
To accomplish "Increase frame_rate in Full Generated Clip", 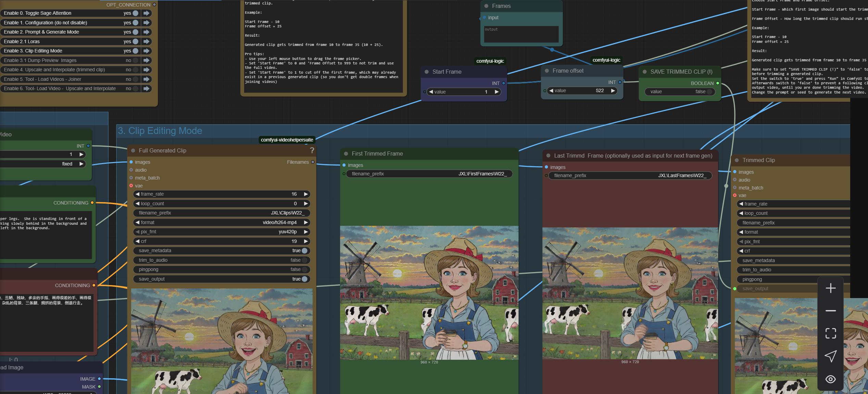I will pyautogui.click(x=306, y=194).
